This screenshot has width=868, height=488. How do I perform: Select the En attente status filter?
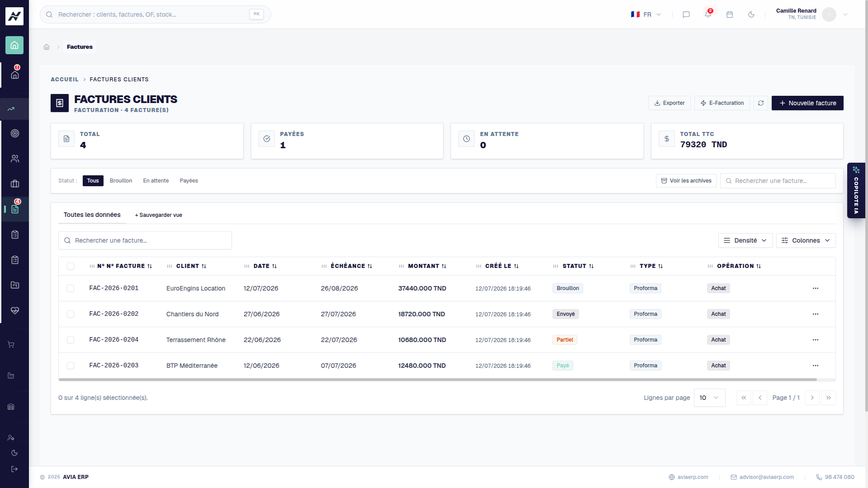pos(156,181)
